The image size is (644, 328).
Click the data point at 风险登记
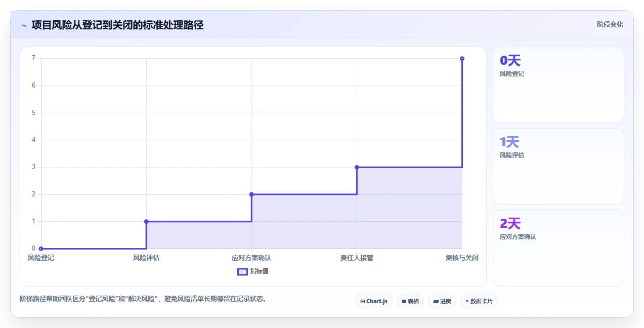(x=41, y=249)
